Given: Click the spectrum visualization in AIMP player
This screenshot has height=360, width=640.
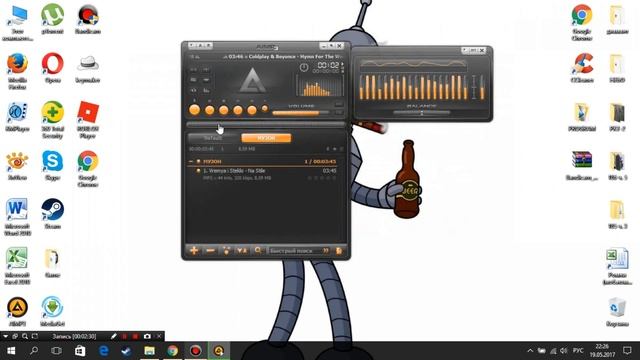Looking at the screenshot, I should pyautogui.click(x=320, y=85).
